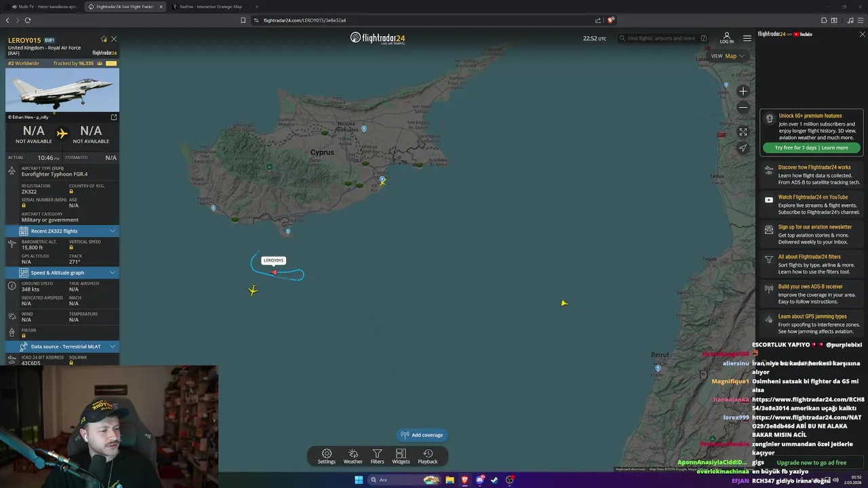Image resolution: width=868 pixels, height=488 pixels.
Task: Center map on my location arrow
Action: pos(743,148)
